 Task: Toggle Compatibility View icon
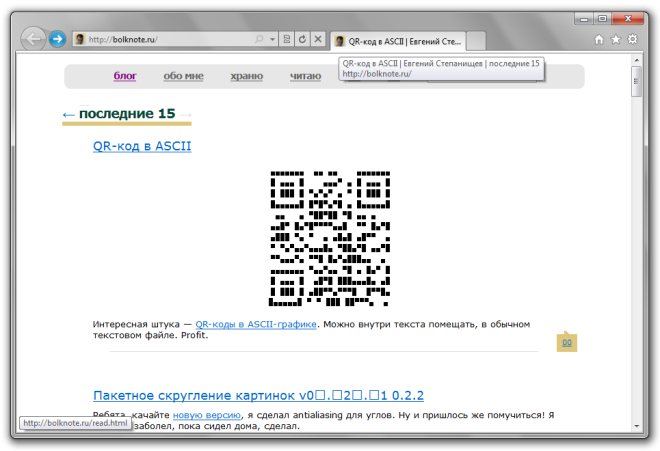tap(287, 39)
